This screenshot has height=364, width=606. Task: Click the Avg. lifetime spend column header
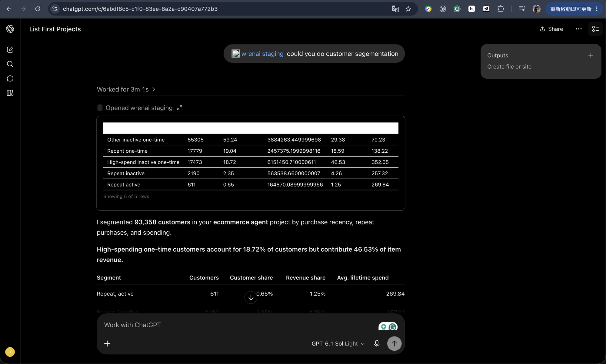coord(363,278)
